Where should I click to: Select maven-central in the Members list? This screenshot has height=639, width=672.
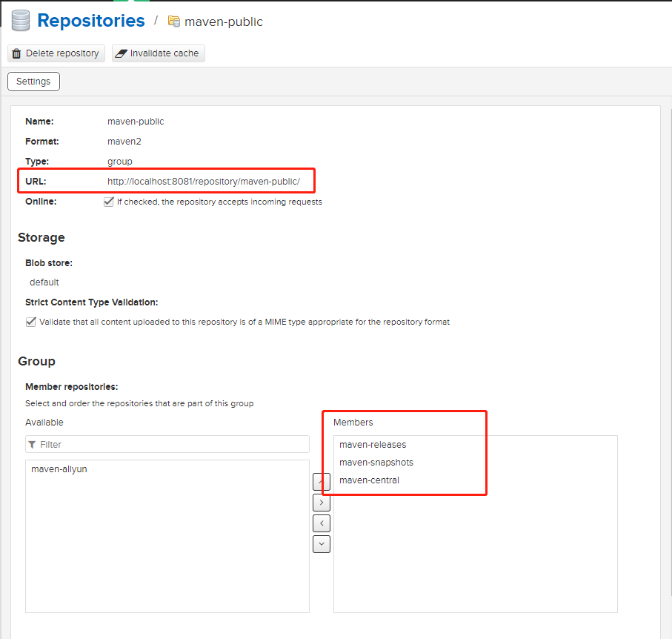click(x=369, y=480)
